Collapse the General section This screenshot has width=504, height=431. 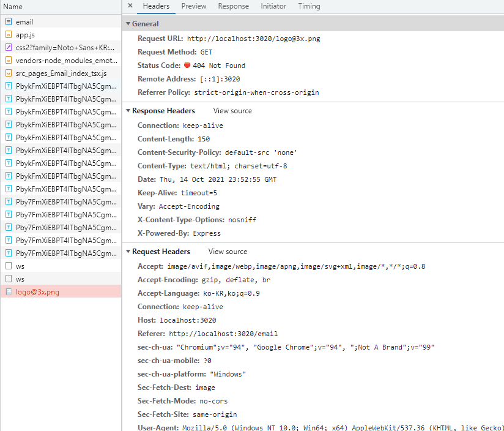[x=128, y=24]
